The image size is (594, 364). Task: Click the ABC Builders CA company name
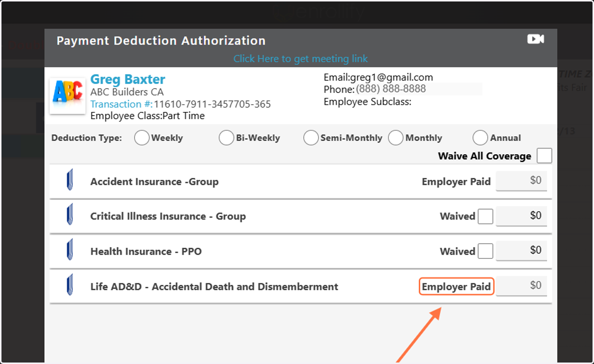pos(127,92)
